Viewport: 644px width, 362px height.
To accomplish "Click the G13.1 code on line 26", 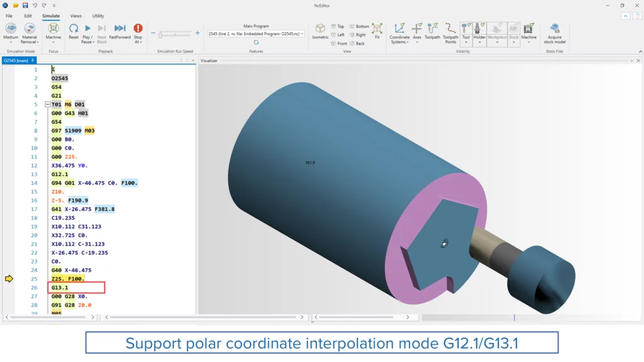I will pos(60,288).
